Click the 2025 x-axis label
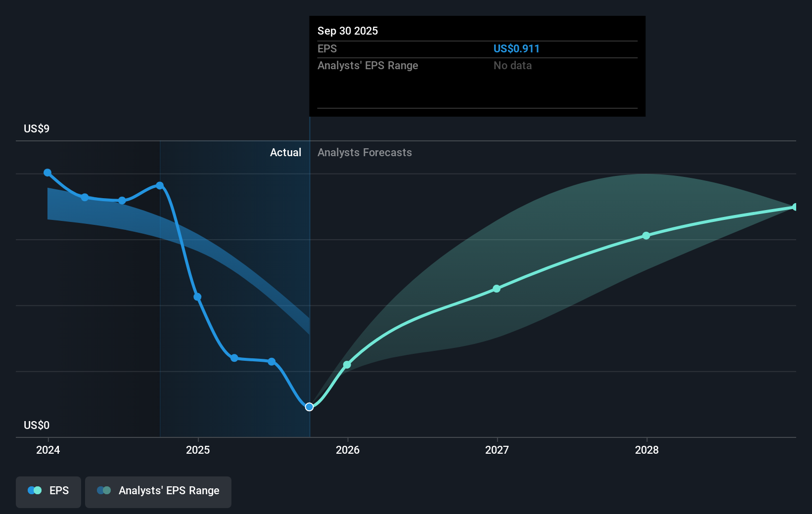This screenshot has width=812, height=514. click(x=198, y=450)
